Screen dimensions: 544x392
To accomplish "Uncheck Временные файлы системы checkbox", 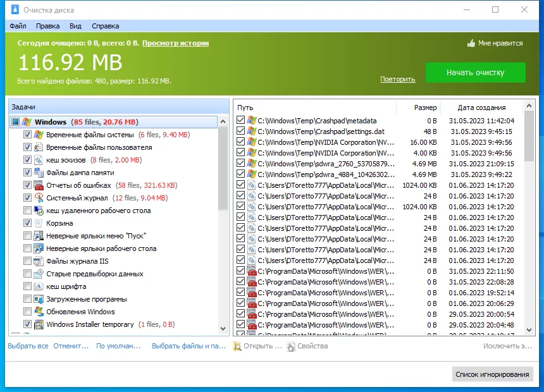I will pyautogui.click(x=27, y=134).
